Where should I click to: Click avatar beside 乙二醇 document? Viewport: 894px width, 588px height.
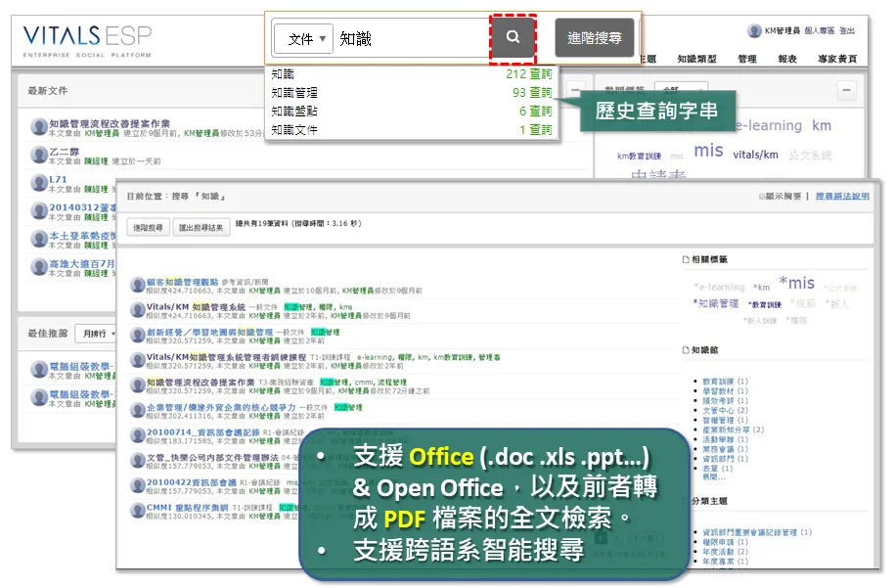(39, 155)
